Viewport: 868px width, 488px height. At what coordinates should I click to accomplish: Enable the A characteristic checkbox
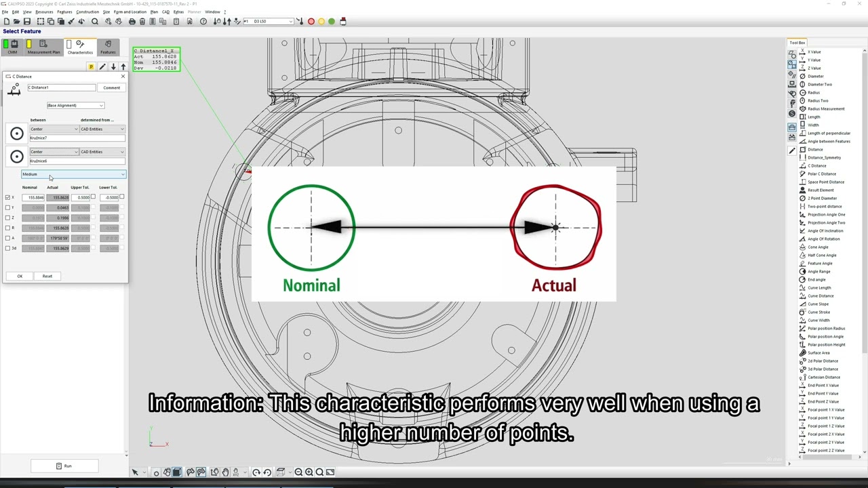click(7, 238)
